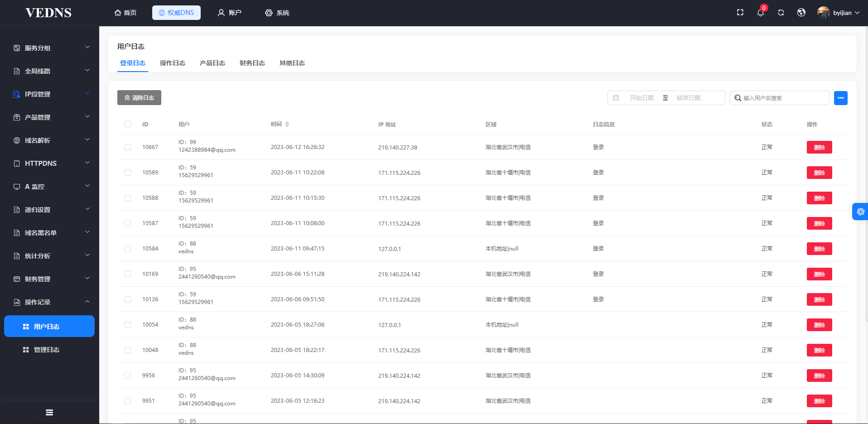Open the byijian account dropdown arrow
Image resolution: width=868 pixels, height=424 pixels.
[857, 13]
